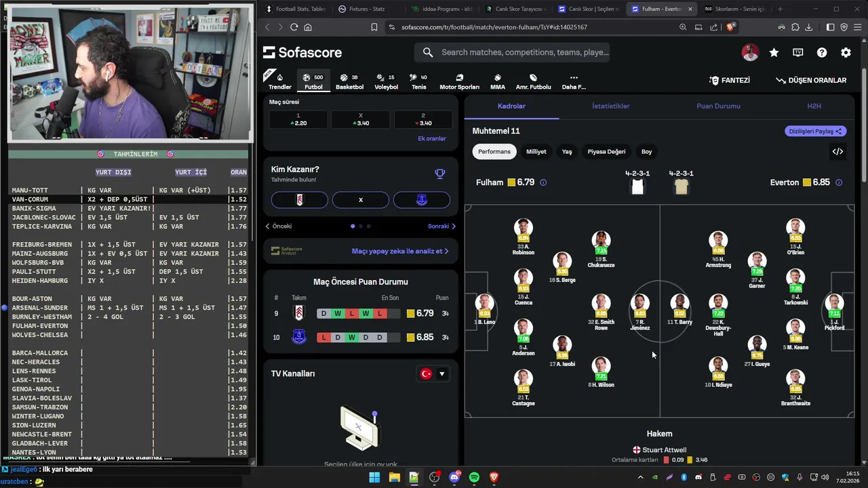Go to Önceki card

[278, 226]
